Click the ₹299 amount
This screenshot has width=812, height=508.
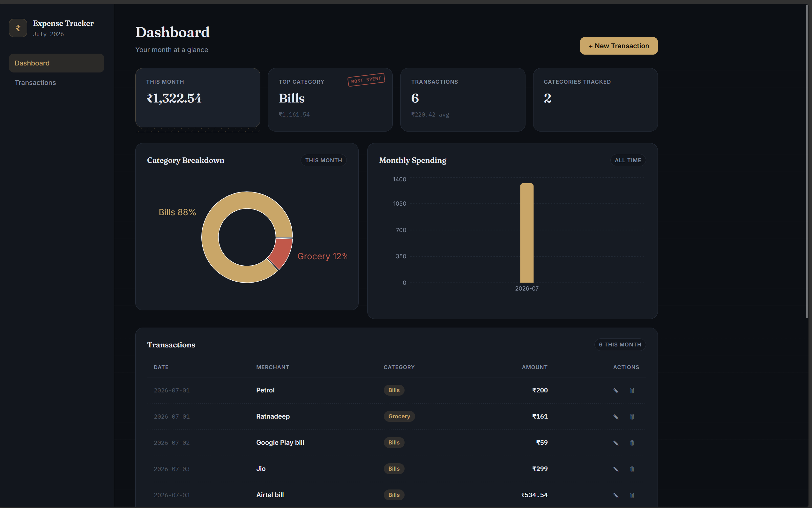click(x=540, y=469)
